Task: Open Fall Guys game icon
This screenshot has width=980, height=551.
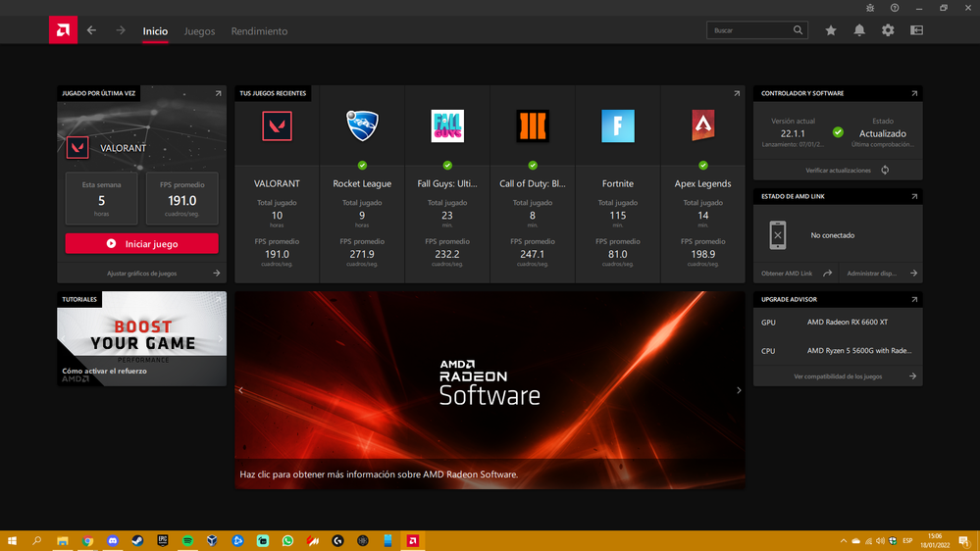Action: click(x=447, y=126)
